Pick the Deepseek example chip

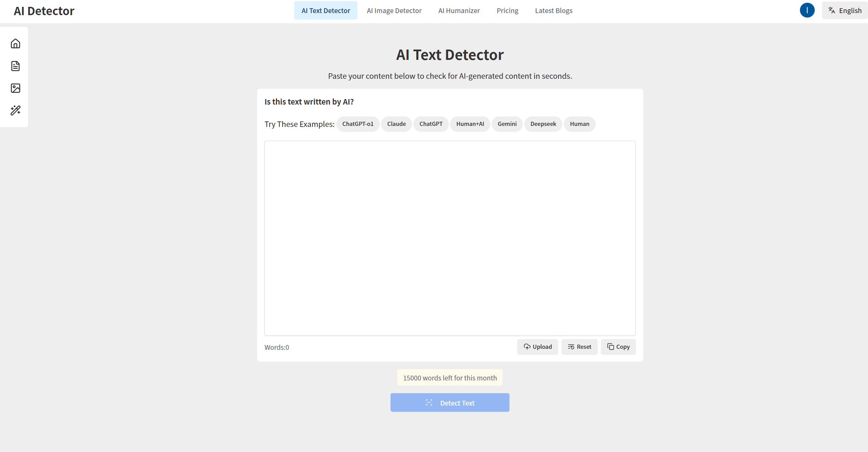(543, 124)
